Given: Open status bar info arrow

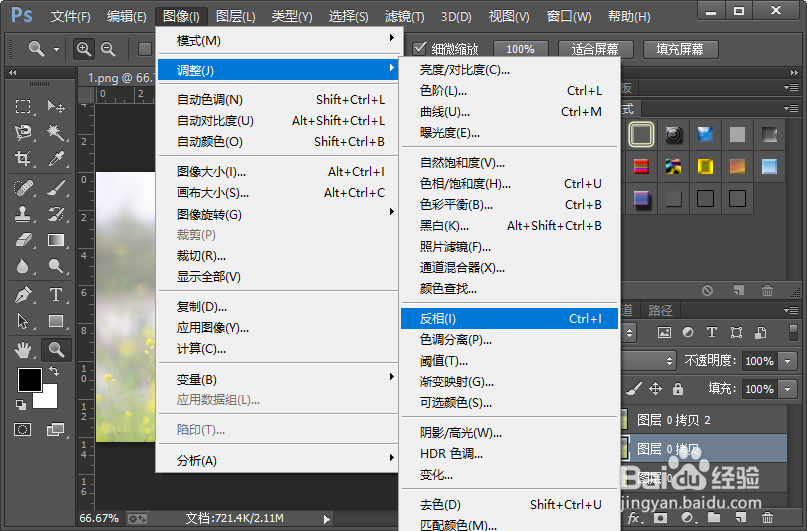Looking at the screenshot, I should click(x=326, y=519).
